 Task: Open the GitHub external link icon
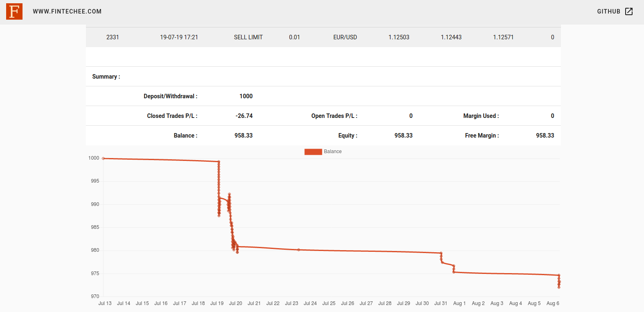(629, 11)
